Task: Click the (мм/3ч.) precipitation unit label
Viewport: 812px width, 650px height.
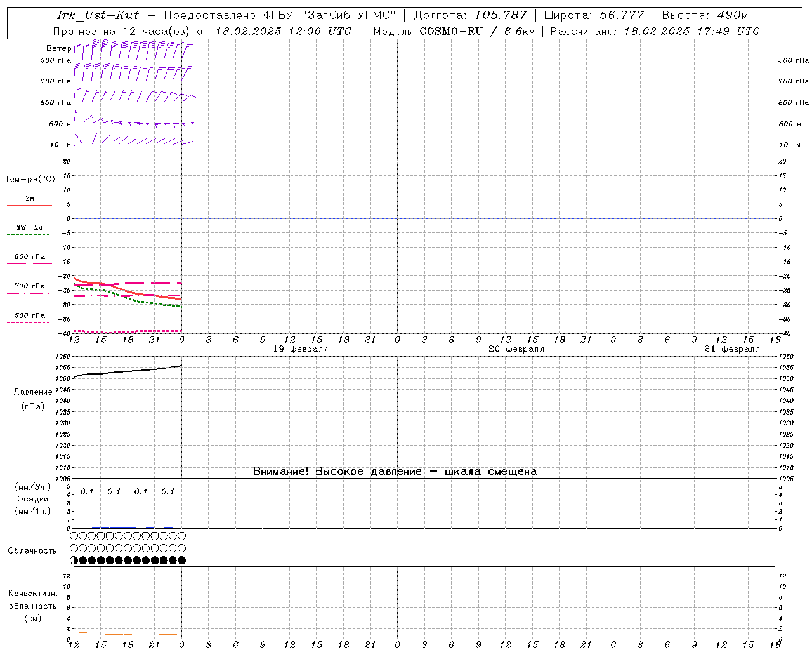Action: (32, 487)
